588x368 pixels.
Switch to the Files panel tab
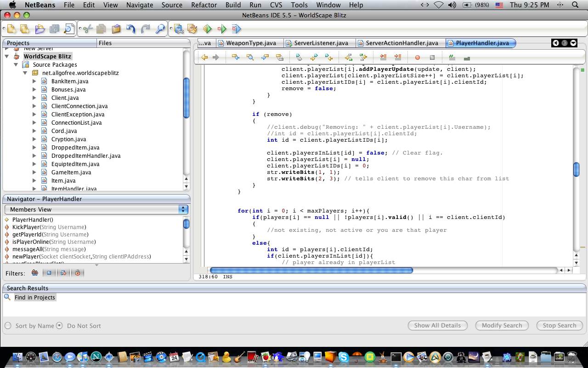point(105,43)
